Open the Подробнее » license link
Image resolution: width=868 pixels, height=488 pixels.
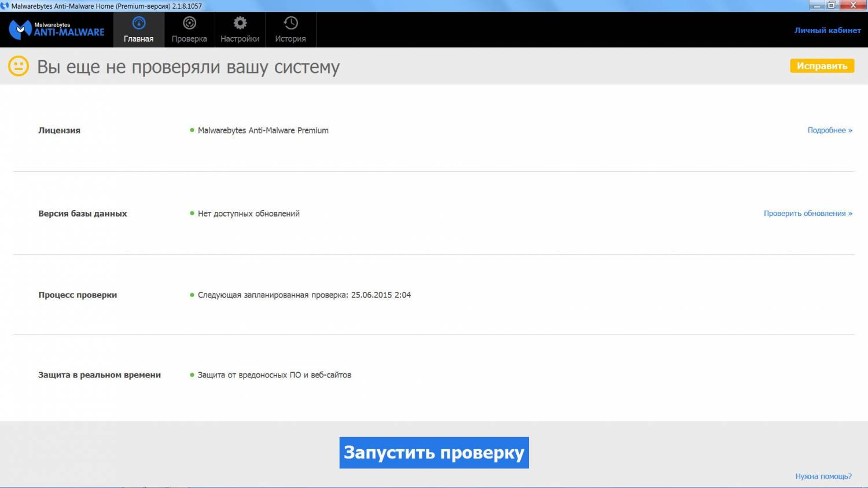pyautogui.click(x=830, y=130)
